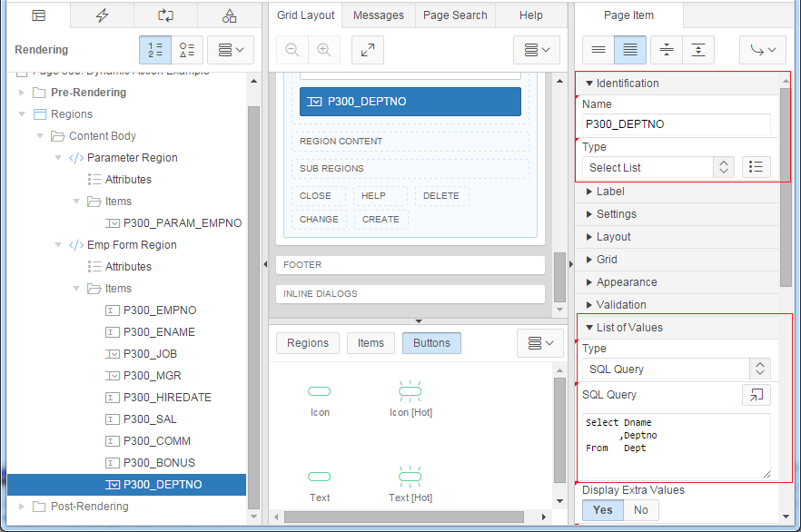801x532 pixels.
Task: Switch to the Help tab
Action: click(x=530, y=15)
